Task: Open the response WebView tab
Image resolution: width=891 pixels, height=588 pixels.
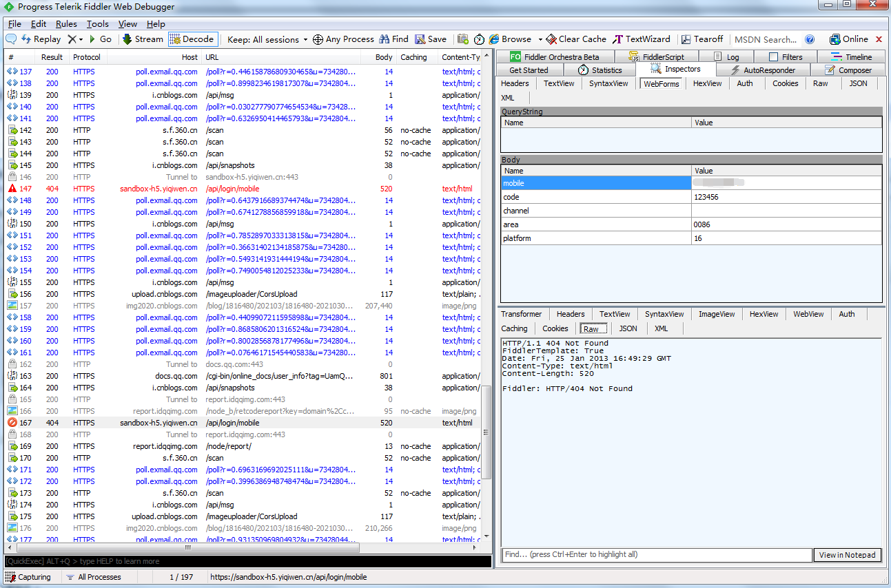Action: tap(808, 314)
